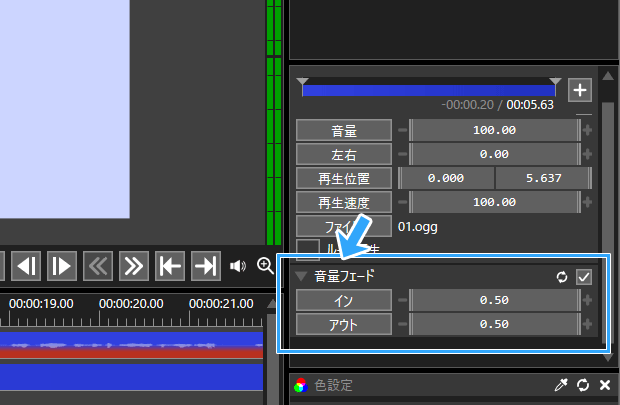Click the left keyframe marker triangle on item bar
Screen dimensions: 620x405
click(302, 81)
